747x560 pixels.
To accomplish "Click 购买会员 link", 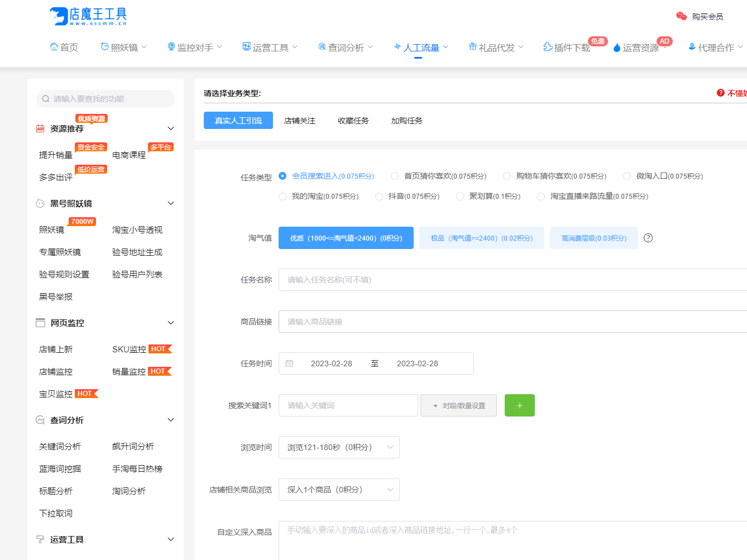I will pos(708,16).
